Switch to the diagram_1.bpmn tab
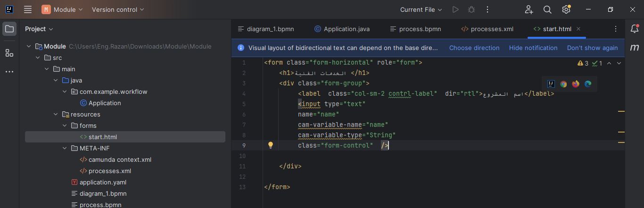 coord(266,29)
